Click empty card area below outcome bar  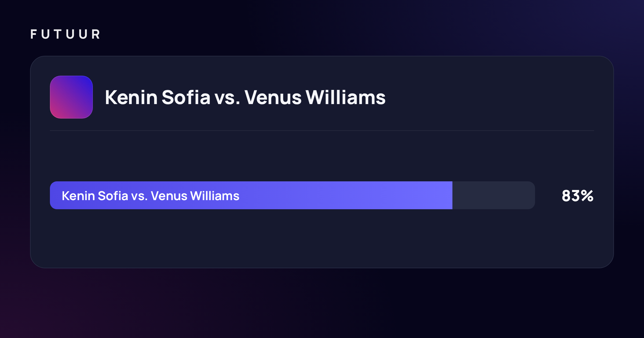coord(322,238)
